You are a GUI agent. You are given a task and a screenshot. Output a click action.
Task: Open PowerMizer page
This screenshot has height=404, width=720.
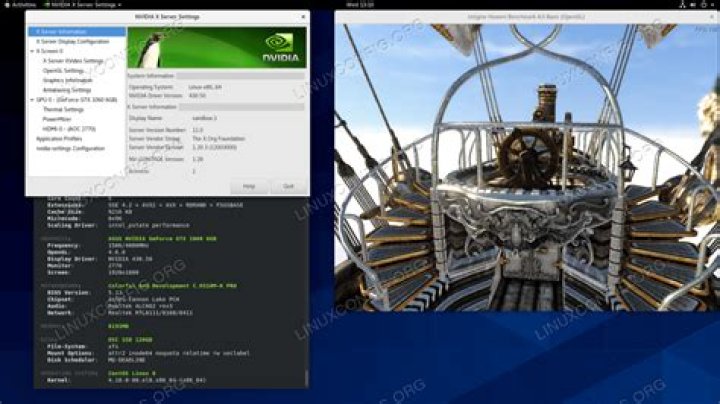(x=57, y=119)
